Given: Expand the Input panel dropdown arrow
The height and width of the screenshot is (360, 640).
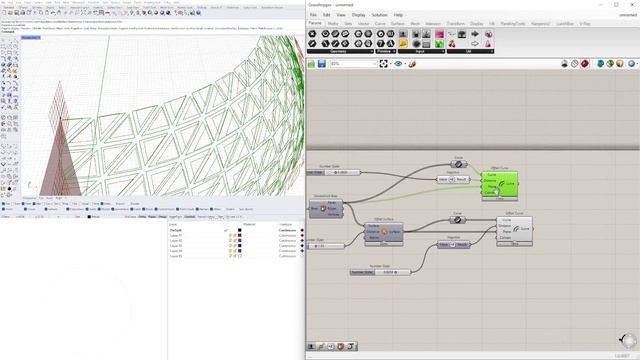Looking at the screenshot, I should (x=443, y=51).
